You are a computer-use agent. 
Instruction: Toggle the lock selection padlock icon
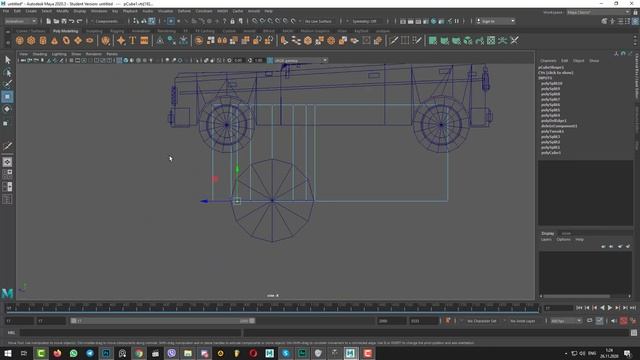click(x=232, y=21)
